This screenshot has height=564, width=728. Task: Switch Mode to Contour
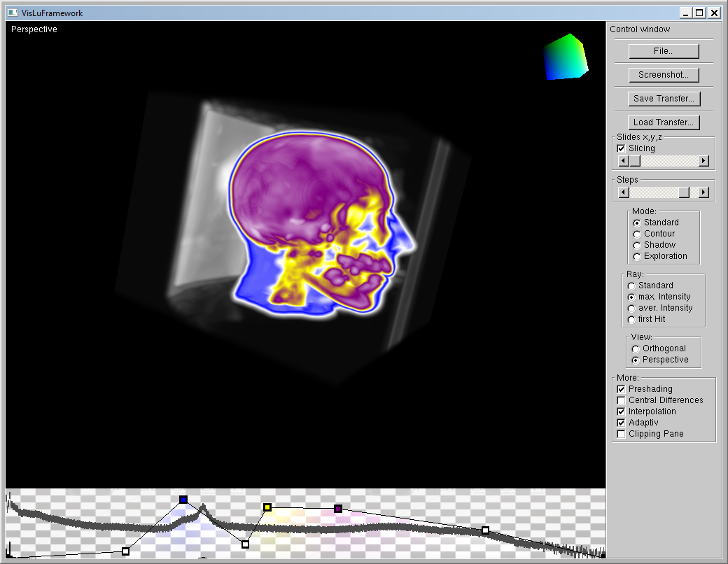click(636, 233)
